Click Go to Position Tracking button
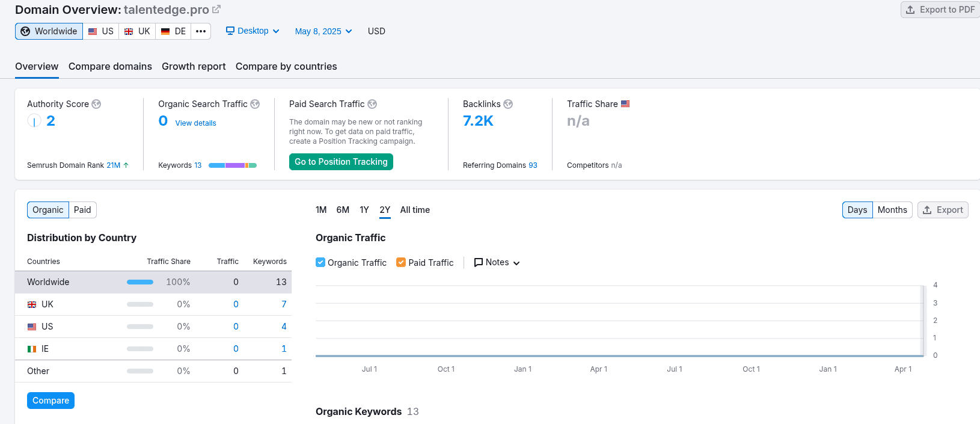The width and height of the screenshot is (980, 424). tap(341, 162)
